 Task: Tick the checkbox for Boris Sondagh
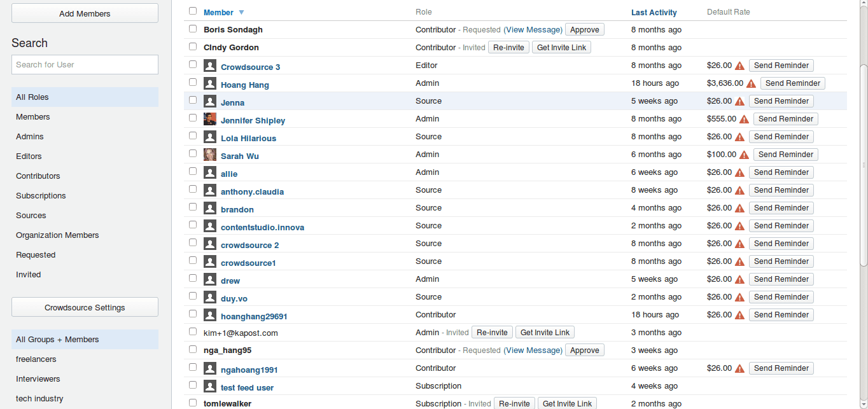pyautogui.click(x=193, y=29)
